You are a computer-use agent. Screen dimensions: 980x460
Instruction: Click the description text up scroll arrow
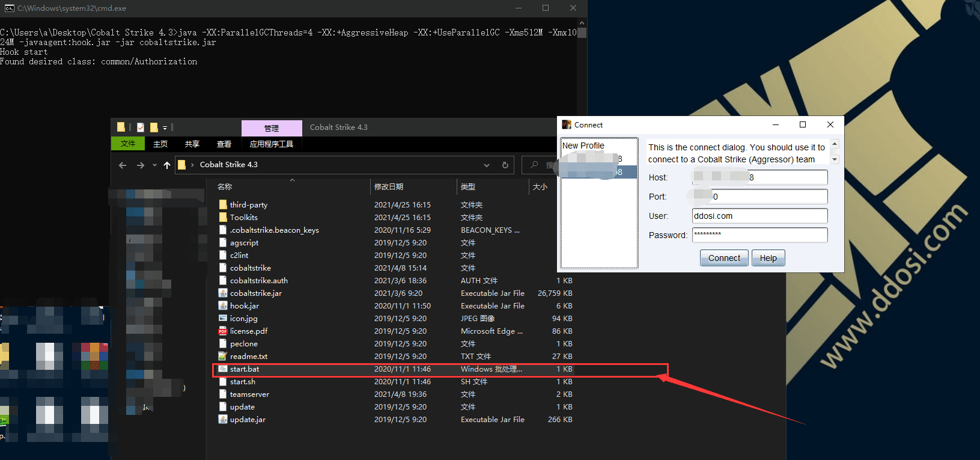[834, 144]
